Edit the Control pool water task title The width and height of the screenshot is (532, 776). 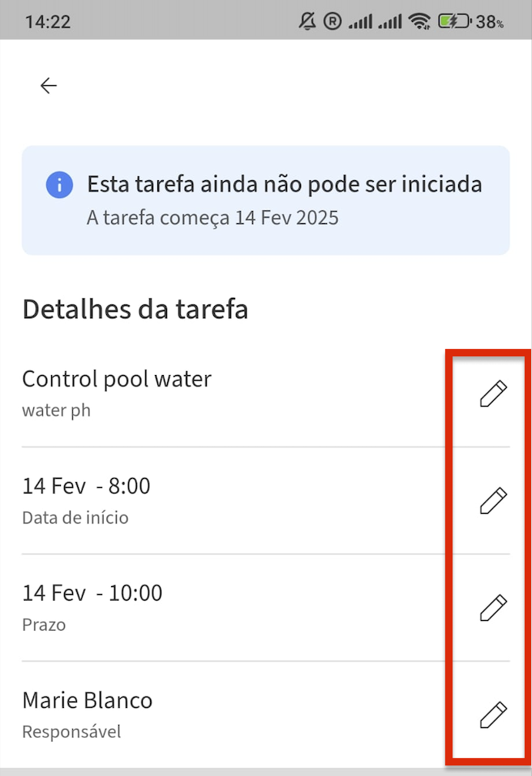[x=493, y=394]
